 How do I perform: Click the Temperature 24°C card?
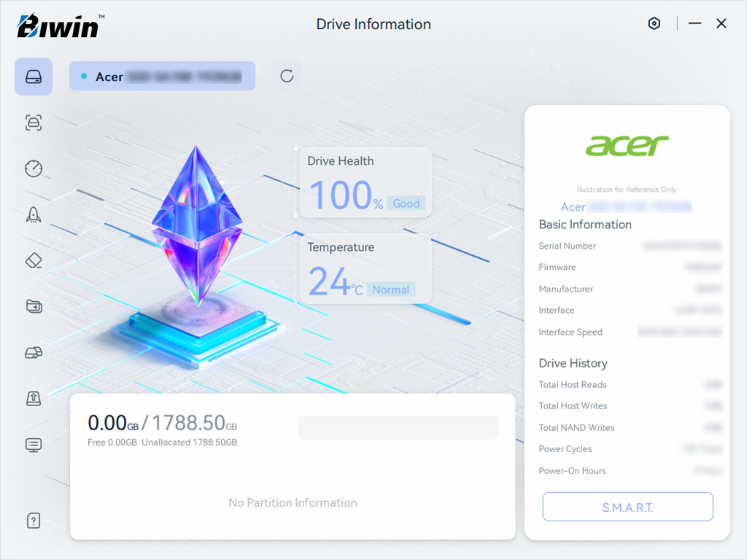click(365, 269)
